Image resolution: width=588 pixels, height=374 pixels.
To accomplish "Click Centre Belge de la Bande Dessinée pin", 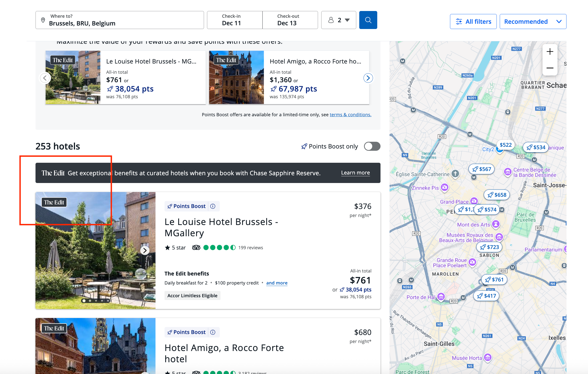I will (x=507, y=172).
